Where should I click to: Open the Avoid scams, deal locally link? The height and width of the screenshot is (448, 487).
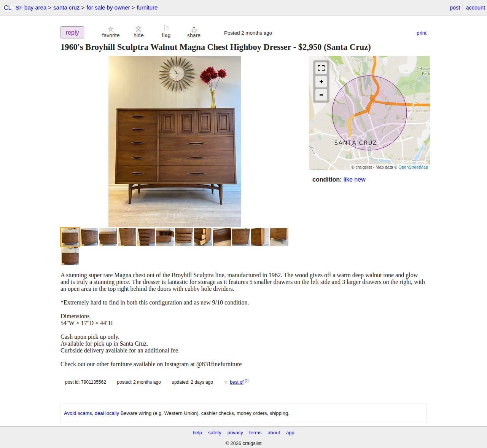(x=91, y=413)
